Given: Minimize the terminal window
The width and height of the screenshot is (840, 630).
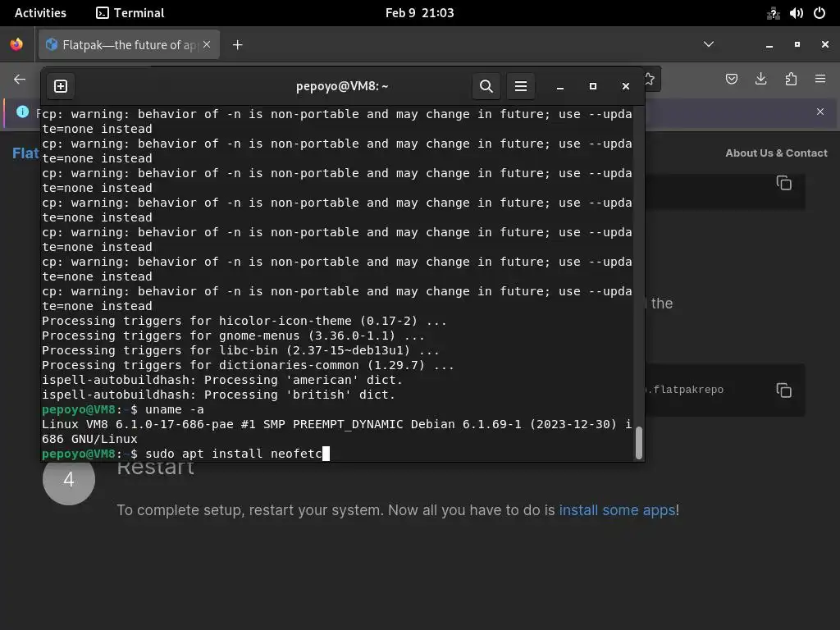Looking at the screenshot, I should [x=559, y=86].
